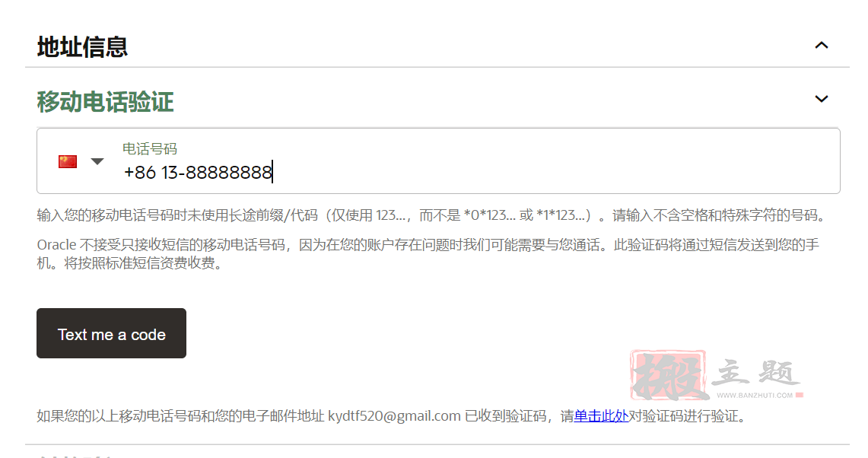
Task: Click the 主题 calligraphy watermark text
Action: click(x=756, y=373)
